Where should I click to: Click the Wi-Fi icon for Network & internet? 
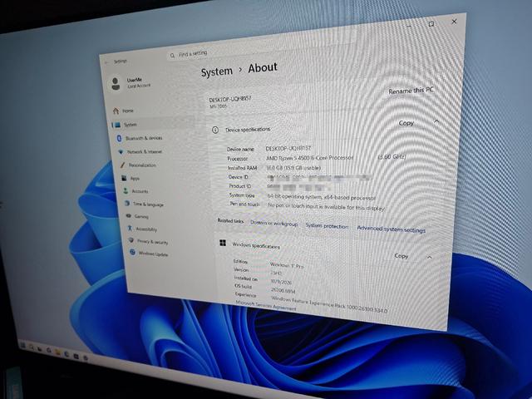(121, 151)
